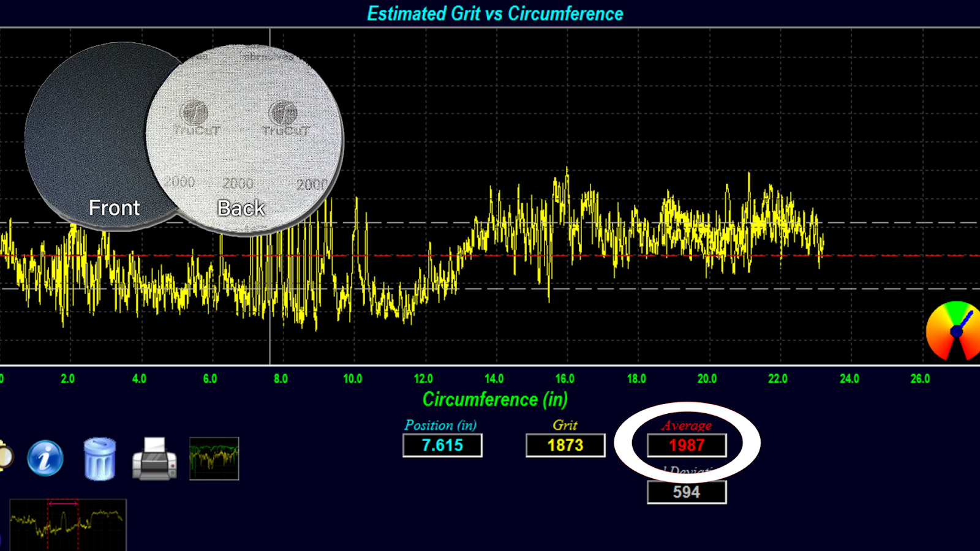
Task: Click the color gauge dial icon
Action: [953, 331]
